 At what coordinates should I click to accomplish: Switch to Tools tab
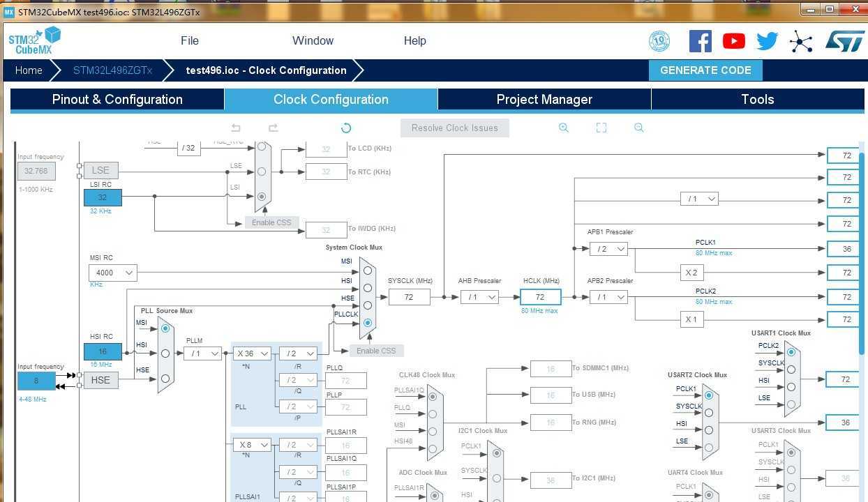[758, 99]
